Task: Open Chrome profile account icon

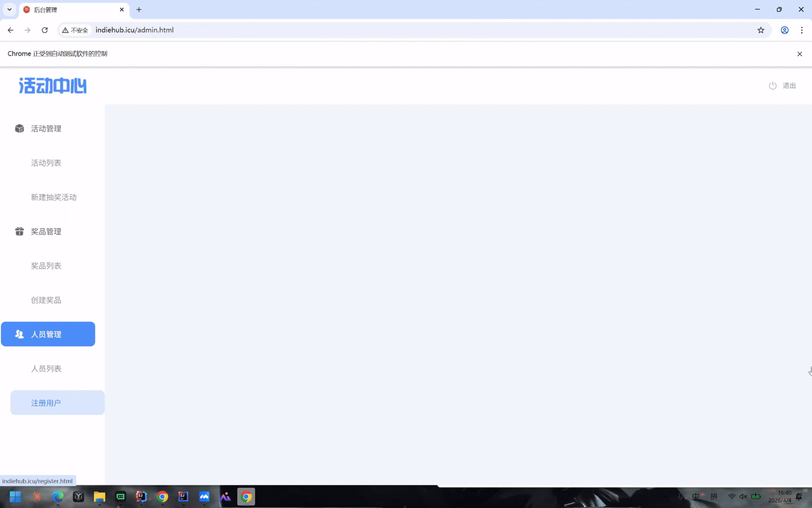Action: pos(784,30)
